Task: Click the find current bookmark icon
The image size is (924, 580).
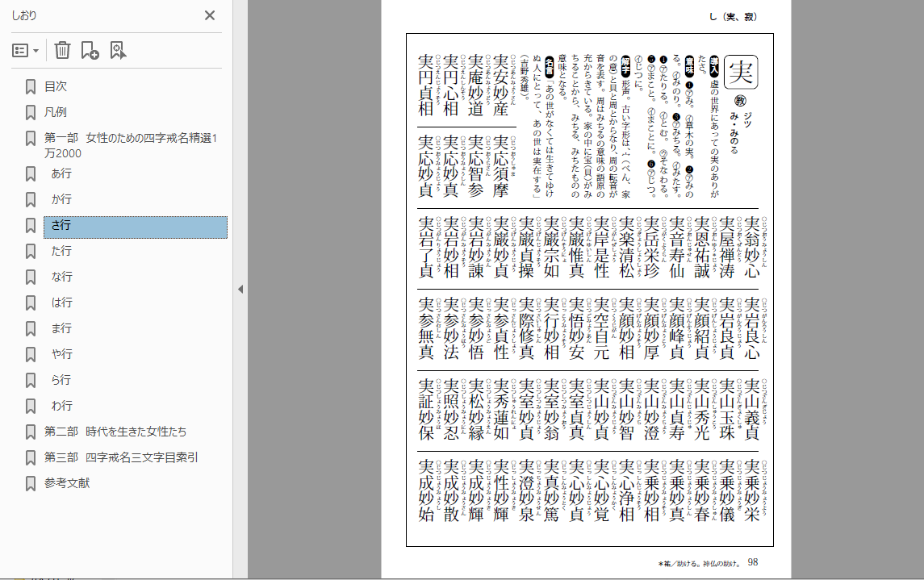Action: point(119,51)
